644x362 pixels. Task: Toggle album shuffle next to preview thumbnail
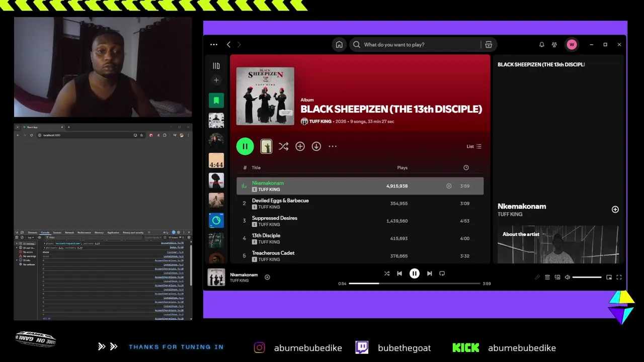(283, 146)
